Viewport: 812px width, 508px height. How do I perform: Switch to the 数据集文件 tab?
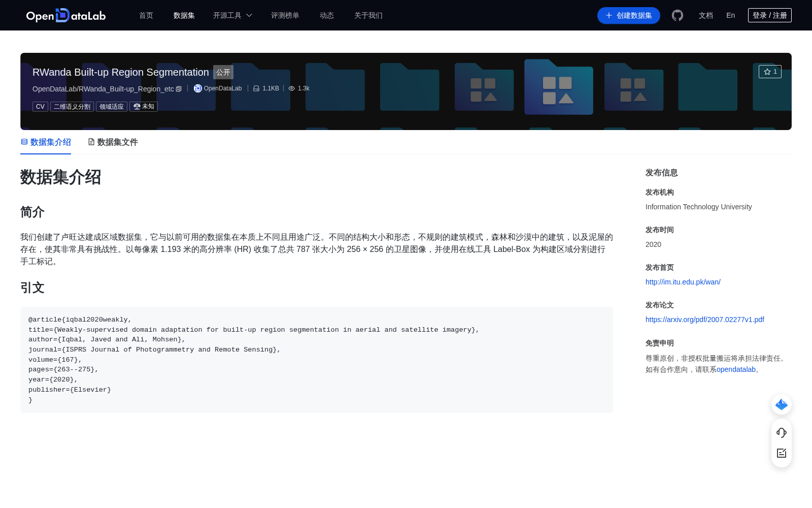point(113,142)
